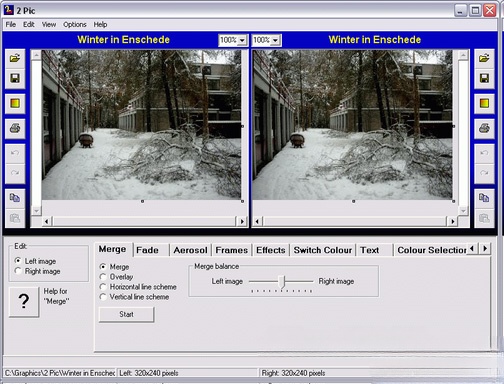The height and width of the screenshot is (384, 504).
Task: Click the Merge balance slider thumb
Action: coord(282,282)
